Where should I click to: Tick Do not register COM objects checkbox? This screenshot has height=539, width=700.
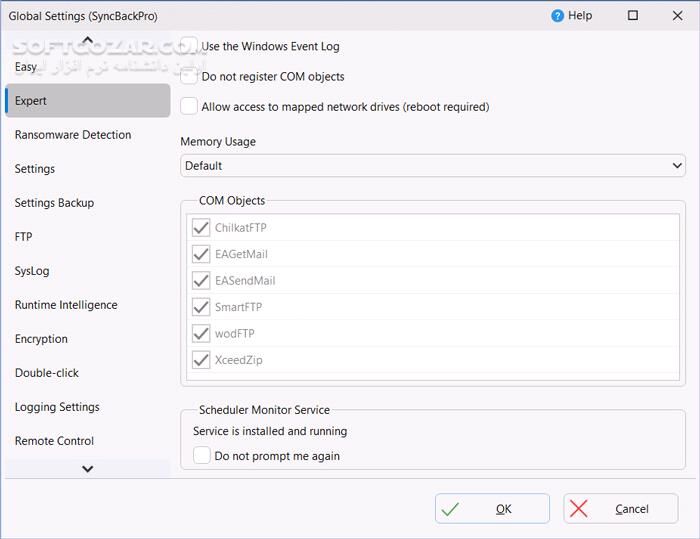tap(189, 76)
